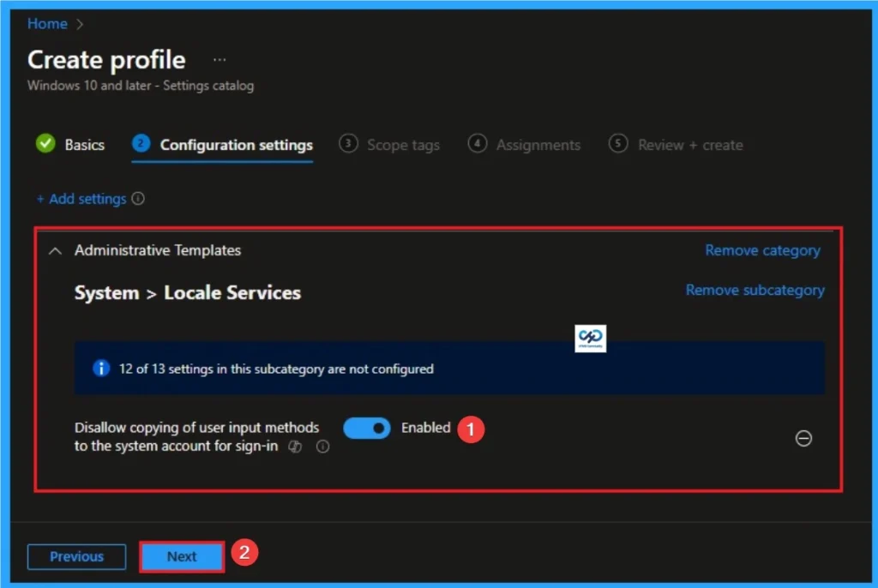878x588 pixels.
Task: Click the breadcrumb chevron after Home
Action: 77,24
